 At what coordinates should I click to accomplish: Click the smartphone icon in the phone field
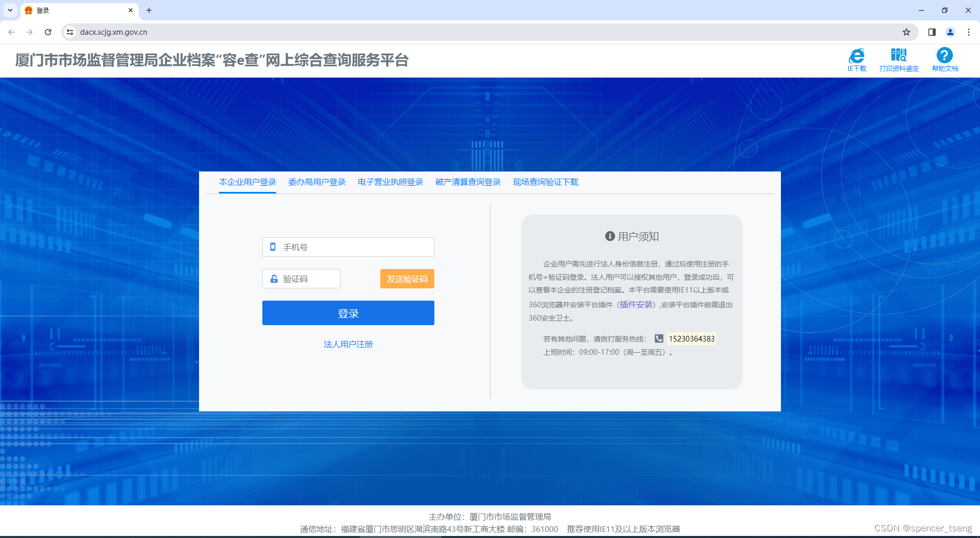click(273, 247)
